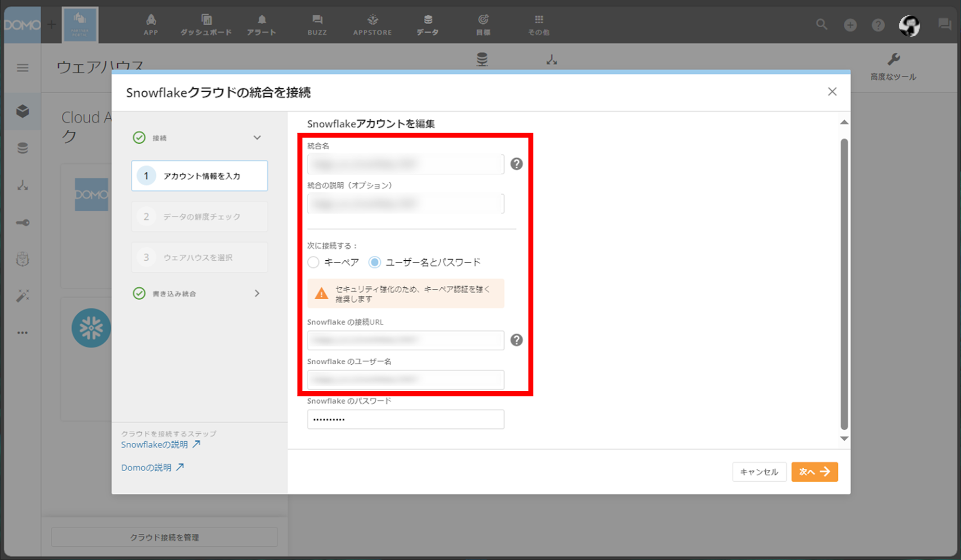Open 高度なツール wrench icon

893,66
